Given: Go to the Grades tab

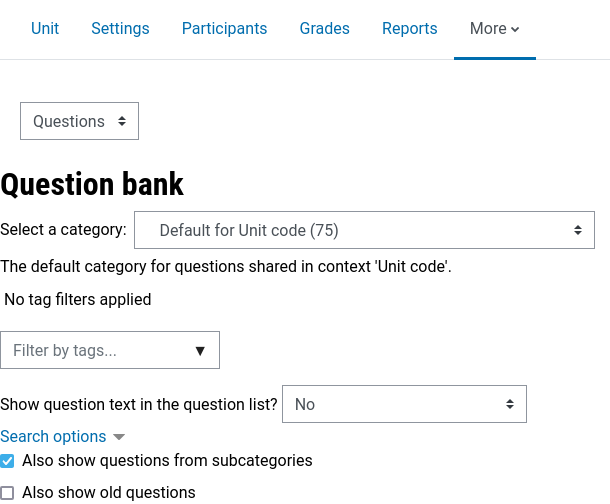Looking at the screenshot, I should [324, 29].
